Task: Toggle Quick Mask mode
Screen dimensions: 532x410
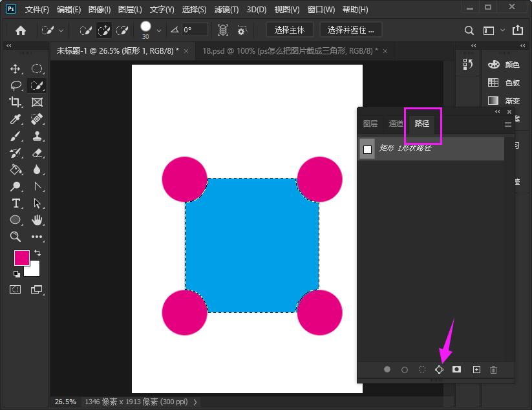Action: pos(16,290)
